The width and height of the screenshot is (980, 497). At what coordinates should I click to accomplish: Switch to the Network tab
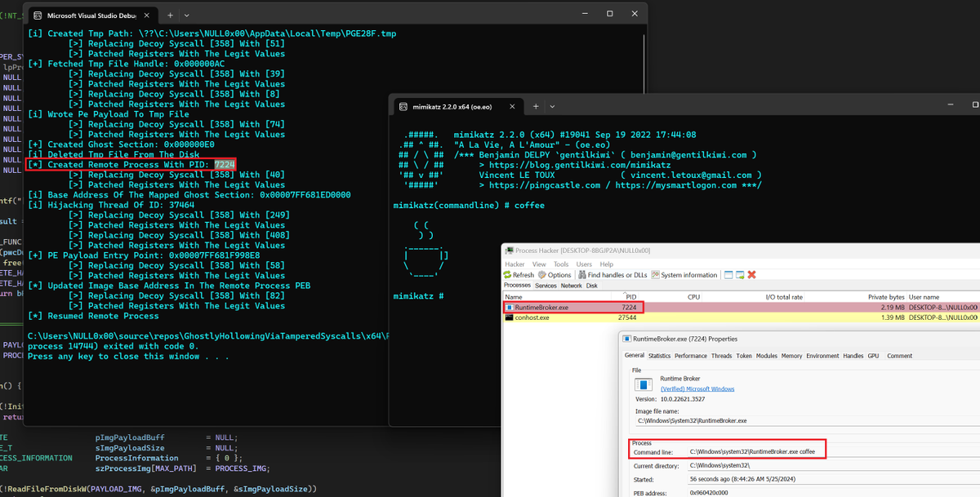572,286
